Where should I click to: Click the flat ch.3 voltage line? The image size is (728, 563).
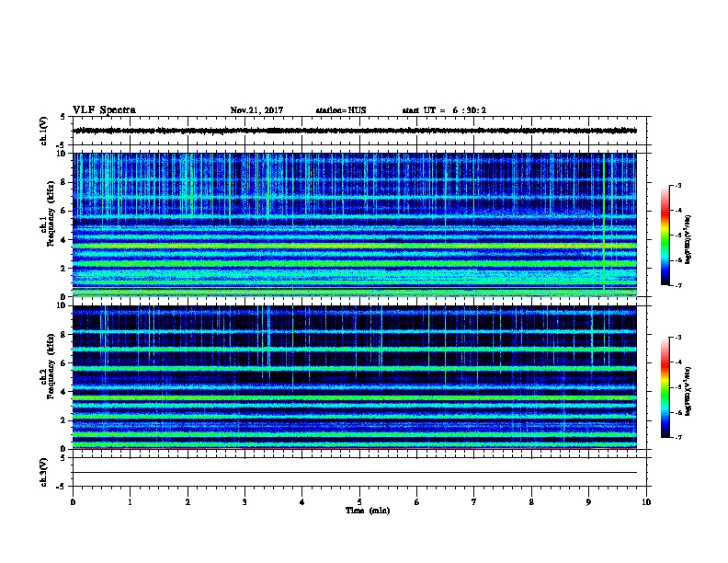coord(355,473)
